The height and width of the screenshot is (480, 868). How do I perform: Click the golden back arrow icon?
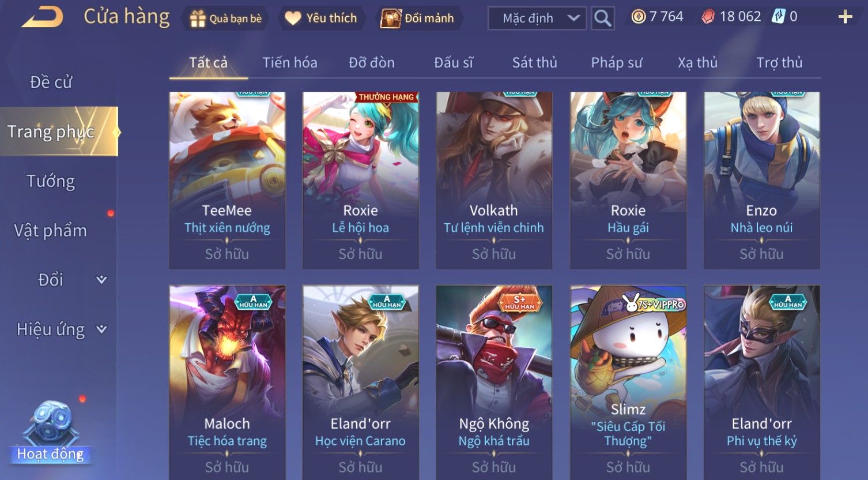coord(42,17)
